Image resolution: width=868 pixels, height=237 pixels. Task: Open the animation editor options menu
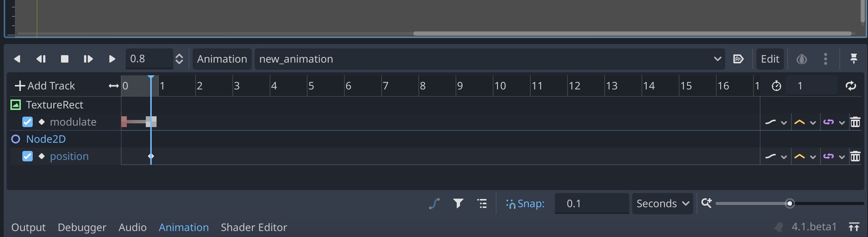pyautogui.click(x=826, y=59)
